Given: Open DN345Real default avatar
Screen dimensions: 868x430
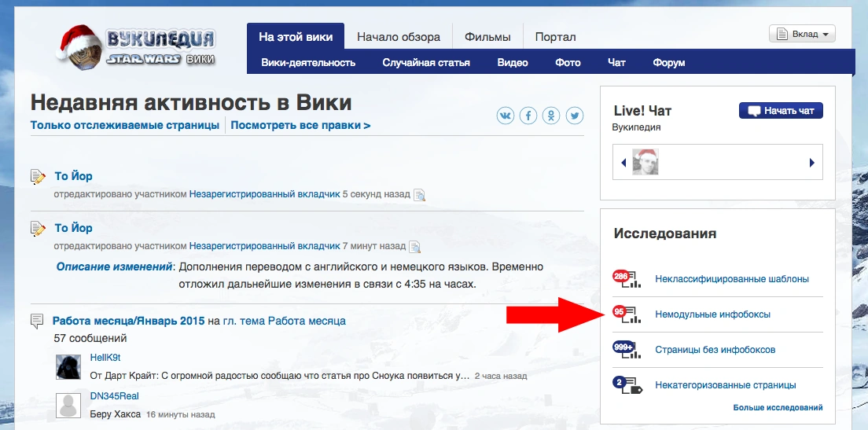Looking at the screenshot, I should [x=68, y=405].
